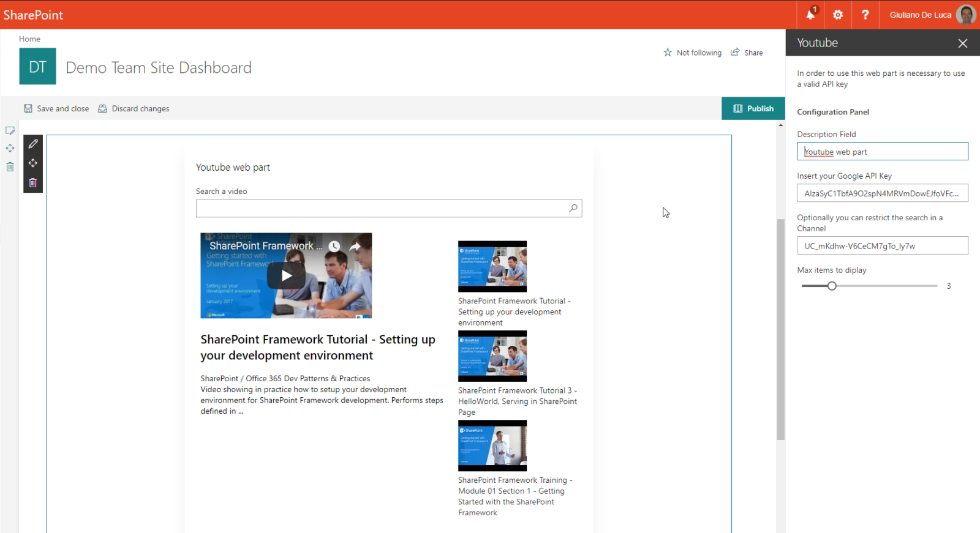Publish the page

[x=753, y=108]
